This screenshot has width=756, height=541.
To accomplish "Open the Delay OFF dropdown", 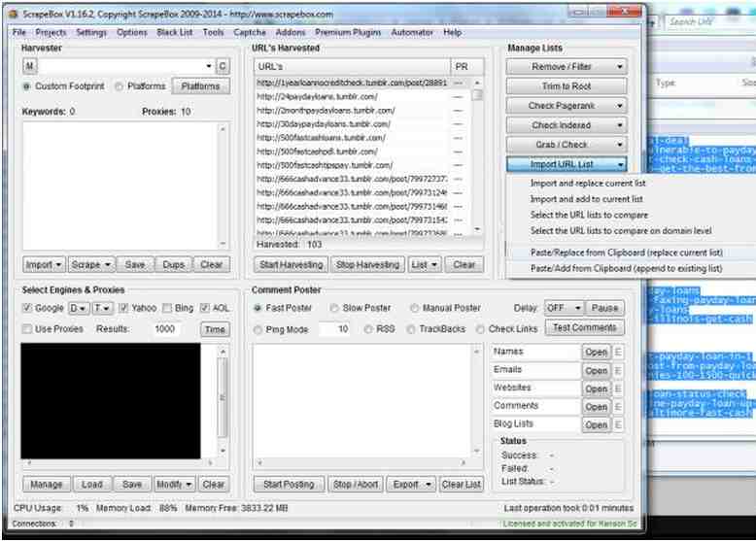I will tap(564, 308).
